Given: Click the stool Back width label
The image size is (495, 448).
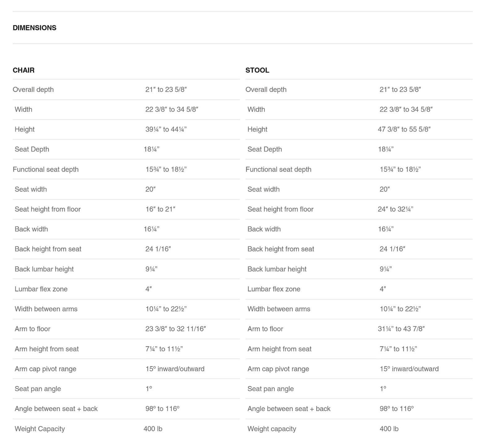Looking at the screenshot, I should 264,229.
